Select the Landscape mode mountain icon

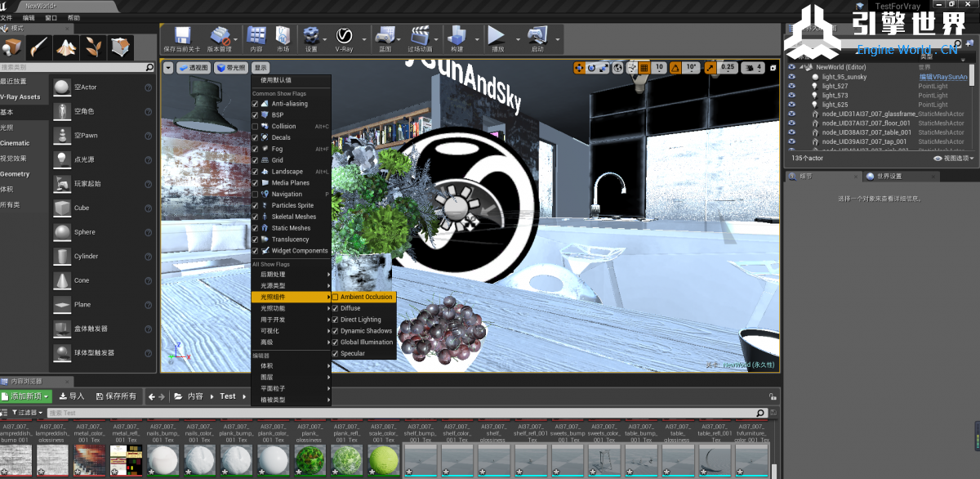click(66, 47)
